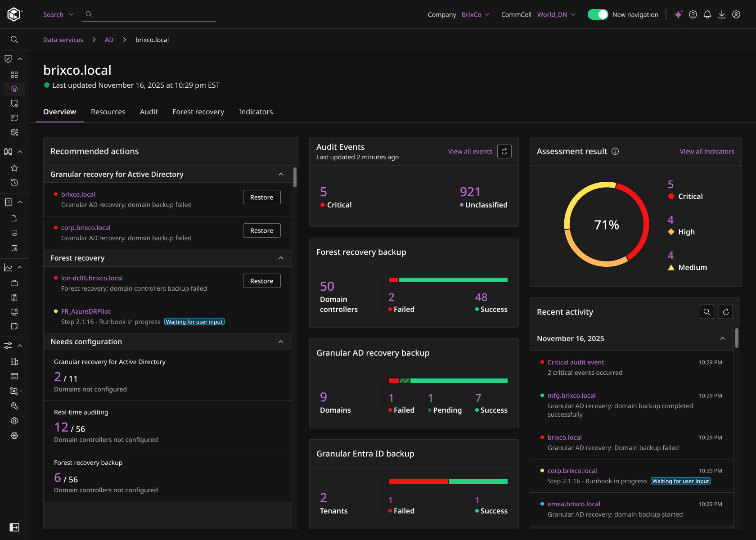Viewport: 756px width, 540px height.
Task: Click the download icon in header
Action: (x=722, y=14)
